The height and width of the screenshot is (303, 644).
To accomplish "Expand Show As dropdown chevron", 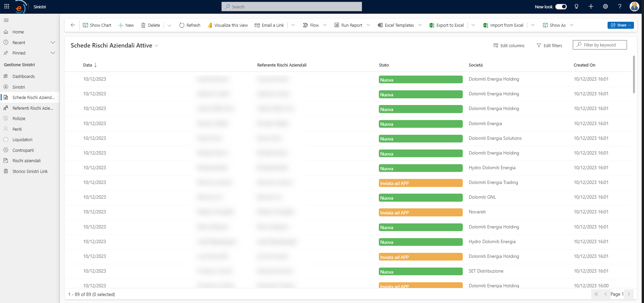I will tap(572, 25).
